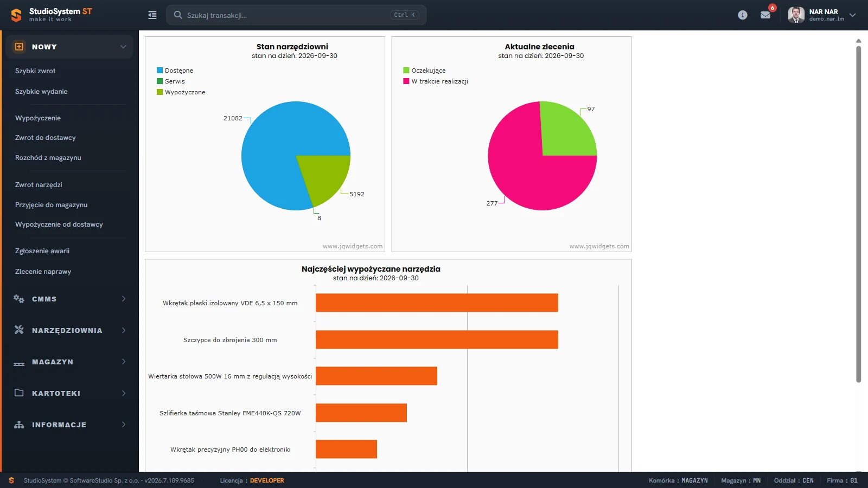Click the NAR NAR user avatar

click(x=796, y=15)
